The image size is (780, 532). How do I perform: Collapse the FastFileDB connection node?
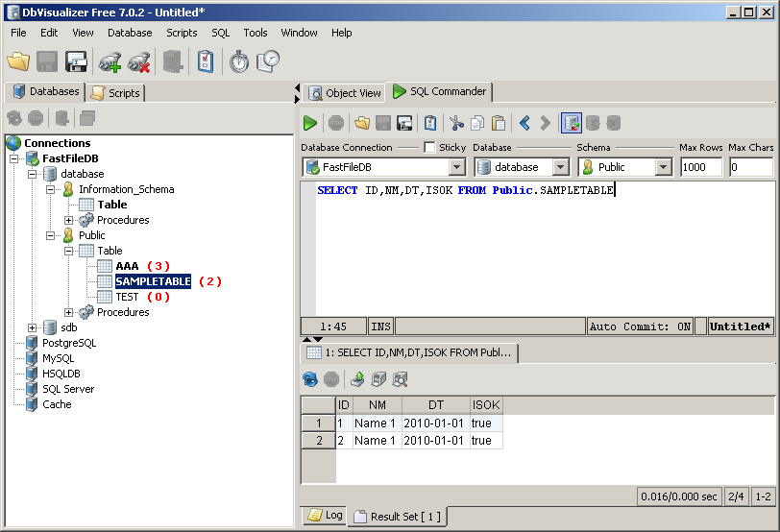click(13, 158)
